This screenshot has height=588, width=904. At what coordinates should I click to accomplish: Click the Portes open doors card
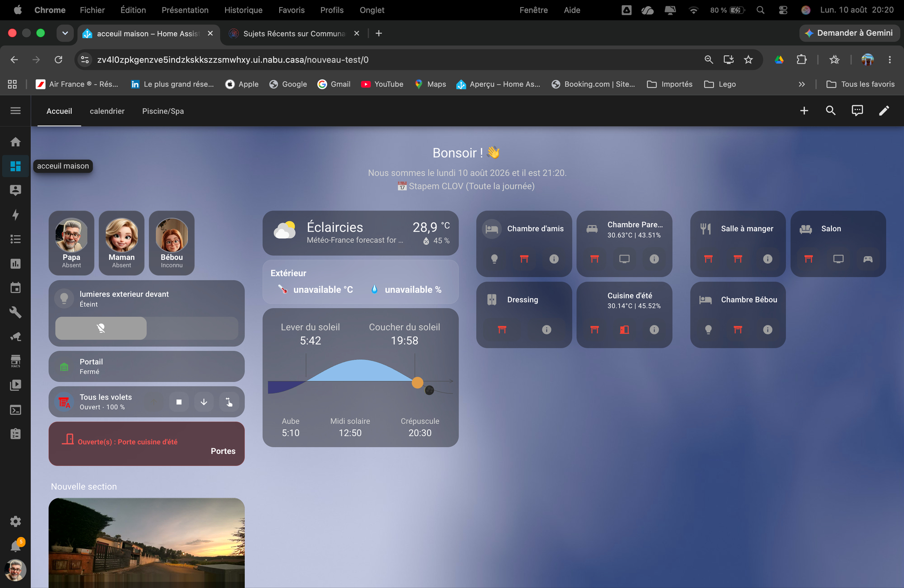click(146, 444)
